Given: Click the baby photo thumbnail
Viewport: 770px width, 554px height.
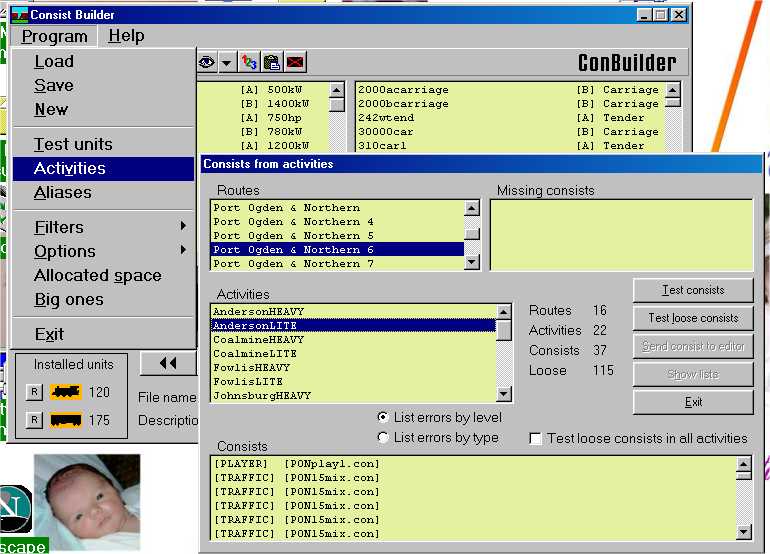Looking at the screenshot, I should coord(87,502).
